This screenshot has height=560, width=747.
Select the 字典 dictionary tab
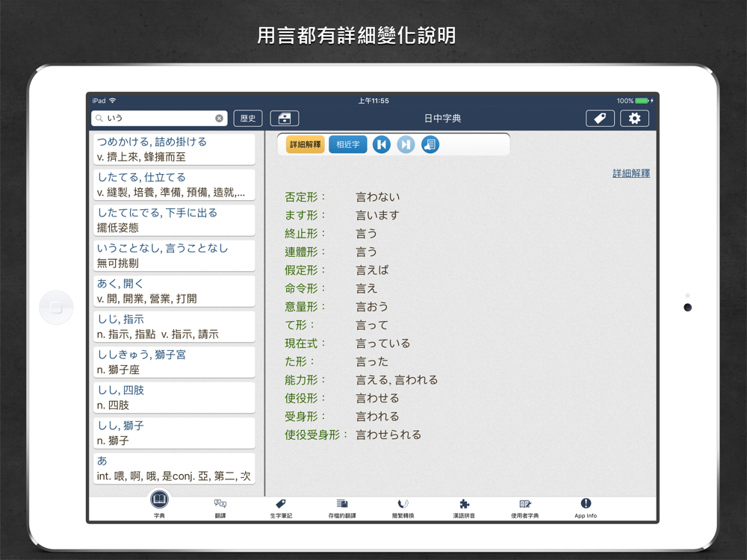point(160,505)
